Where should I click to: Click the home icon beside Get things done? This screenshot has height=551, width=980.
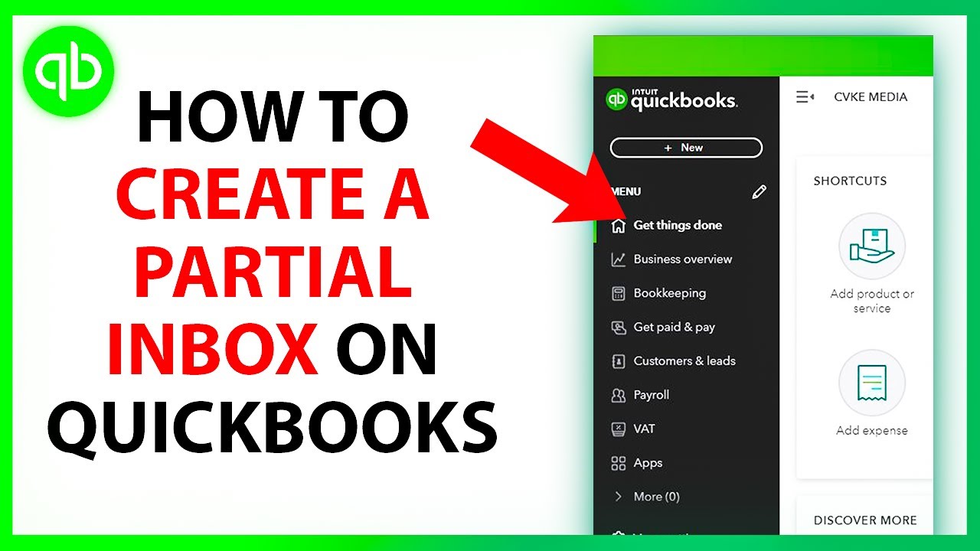pyautogui.click(x=619, y=226)
